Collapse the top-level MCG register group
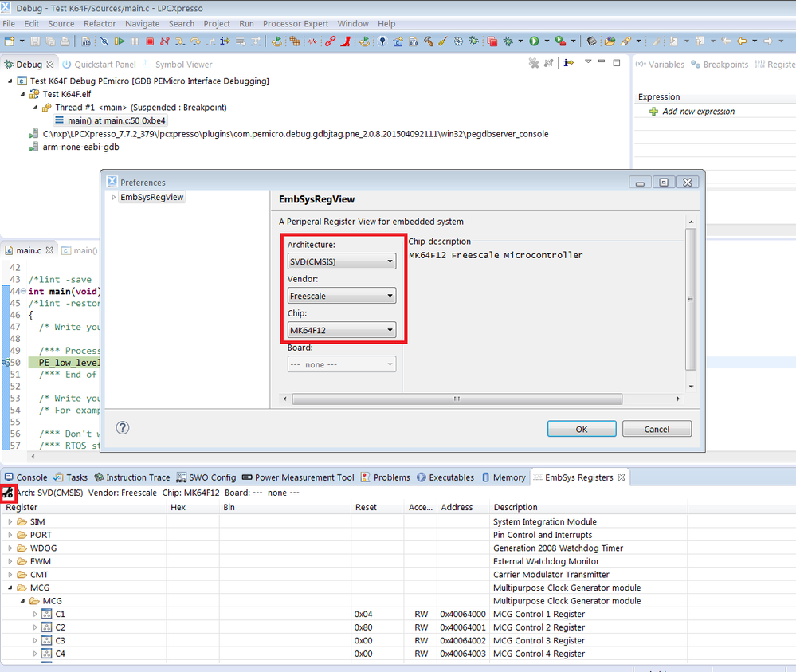The height and width of the screenshot is (672, 796). coord(10,588)
